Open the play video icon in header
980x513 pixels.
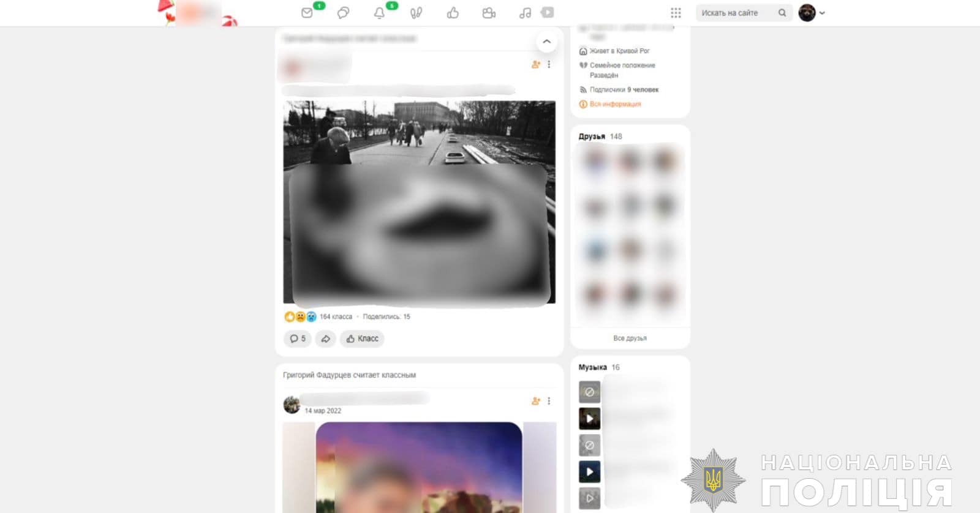(548, 12)
